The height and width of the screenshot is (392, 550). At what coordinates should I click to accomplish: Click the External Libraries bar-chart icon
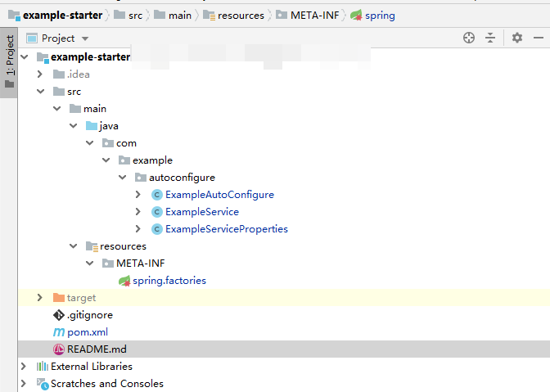43,367
